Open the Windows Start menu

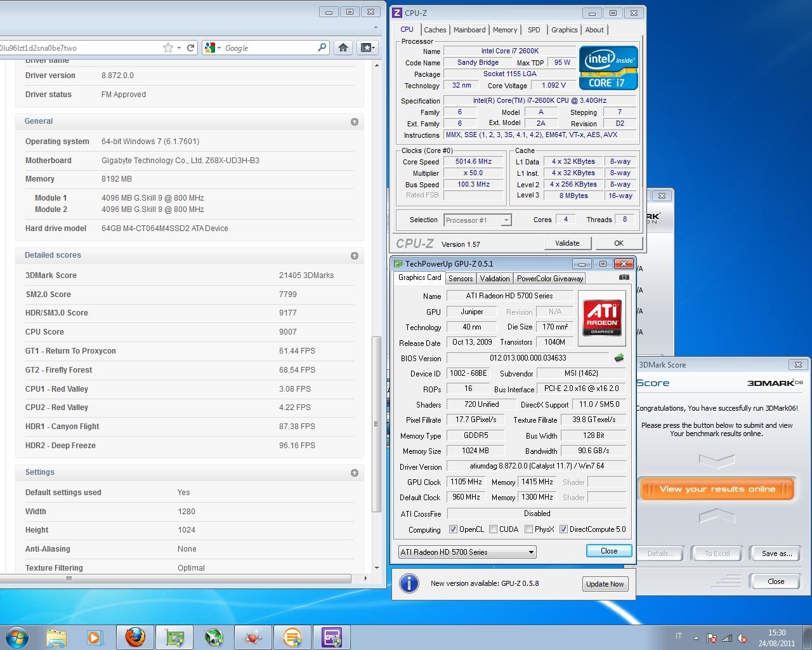(x=16, y=637)
